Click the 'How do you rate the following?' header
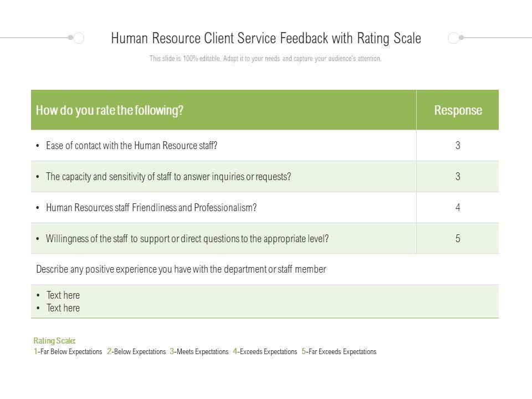 (109, 110)
